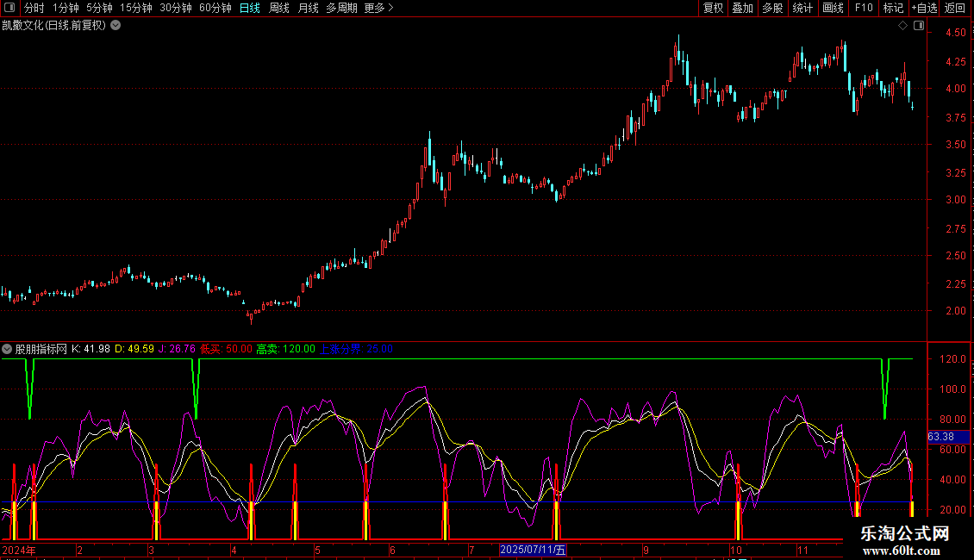The image size is (974, 560).
Task: Open the 画线 drawing tools
Action: 833,8
